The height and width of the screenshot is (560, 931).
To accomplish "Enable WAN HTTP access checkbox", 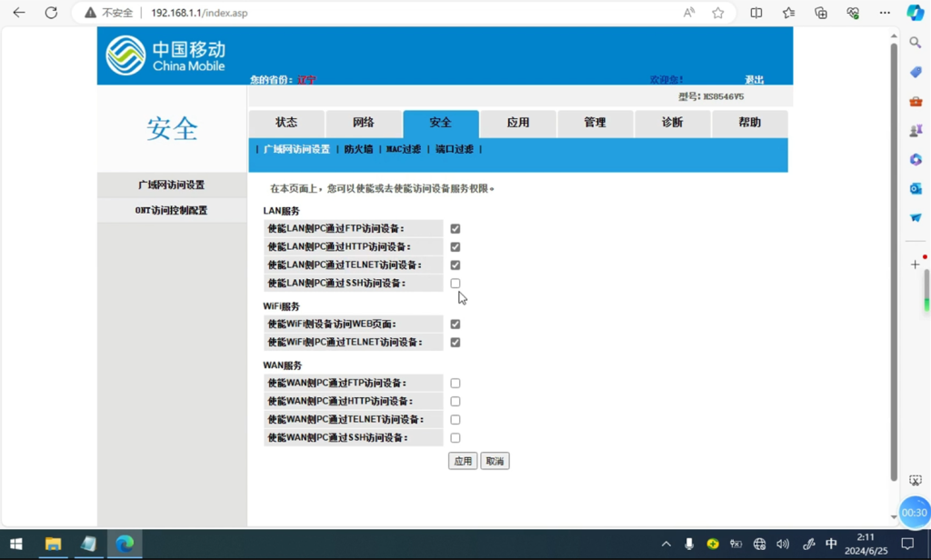I will 455,402.
